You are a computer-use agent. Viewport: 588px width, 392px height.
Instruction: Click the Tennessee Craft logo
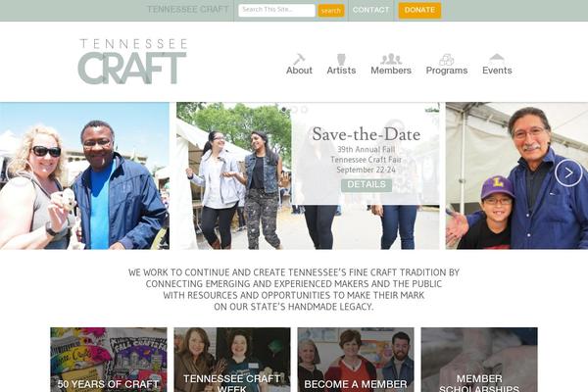tap(132, 62)
